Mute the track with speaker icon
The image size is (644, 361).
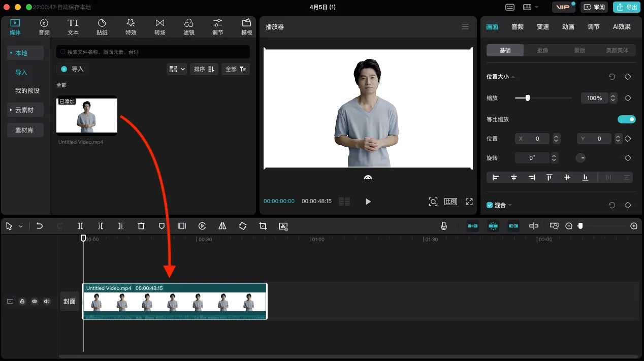(x=47, y=301)
